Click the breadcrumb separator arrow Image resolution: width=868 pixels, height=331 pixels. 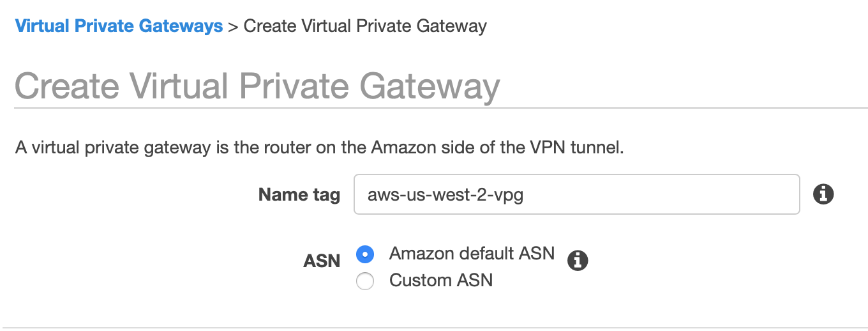point(233,27)
